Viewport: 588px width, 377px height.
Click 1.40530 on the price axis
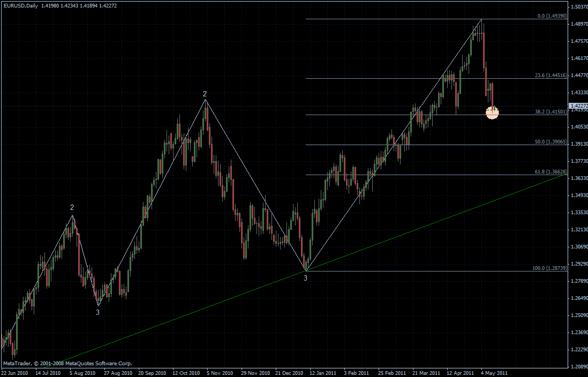tap(579, 127)
